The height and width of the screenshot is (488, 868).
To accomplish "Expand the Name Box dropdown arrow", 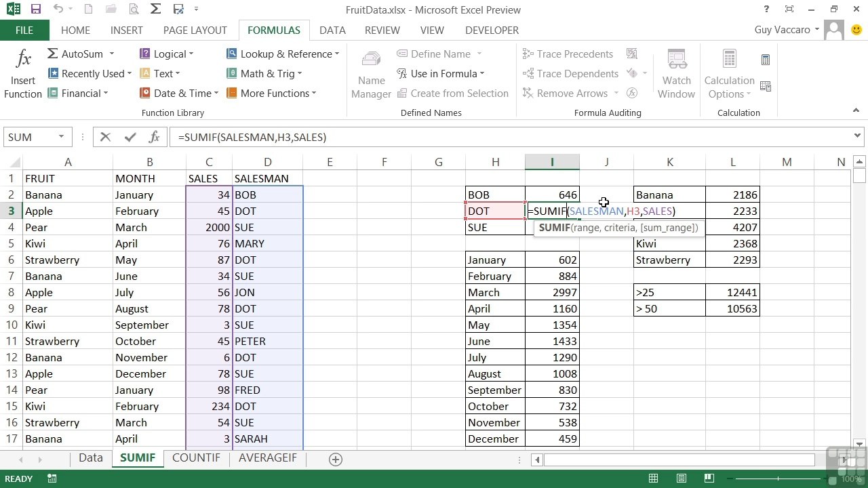I will coord(61,137).
